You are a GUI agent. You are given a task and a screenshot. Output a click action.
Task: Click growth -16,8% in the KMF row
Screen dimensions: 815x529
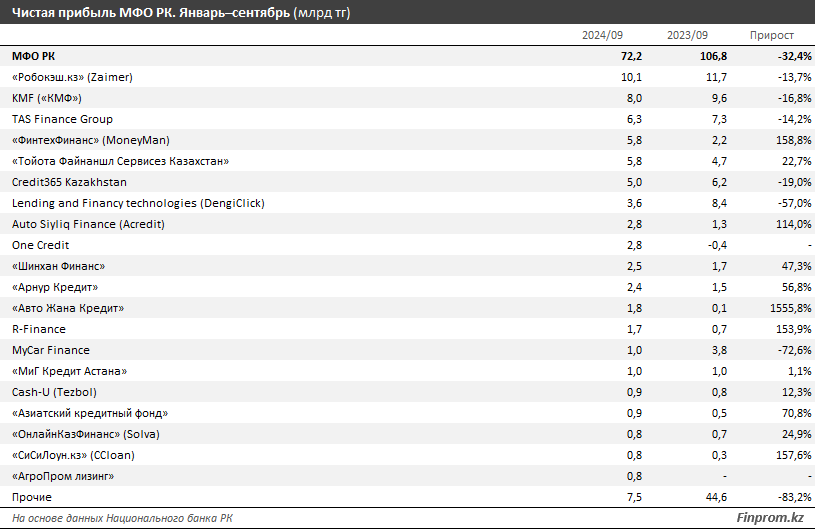794,98
